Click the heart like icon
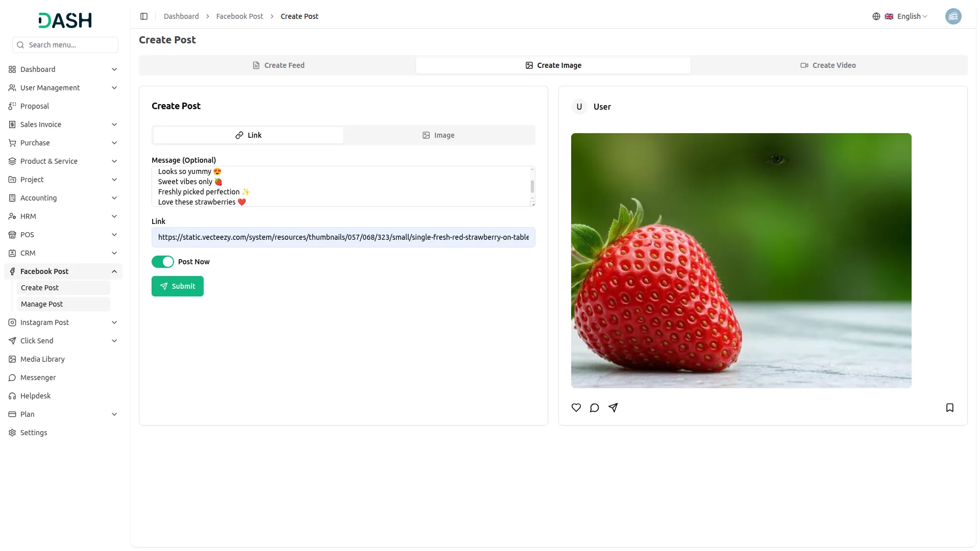The image size is (980, 551). click(576, 408)
